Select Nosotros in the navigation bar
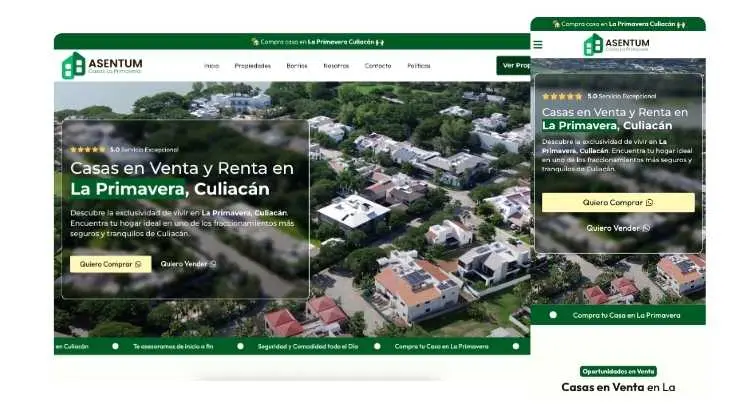The width and height of the screenshot is (736, 414). (x=336, y=66)
